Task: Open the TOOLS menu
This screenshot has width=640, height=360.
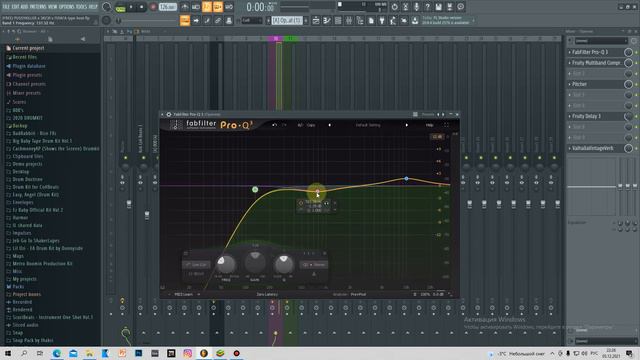Action: (x=82, y=7)
